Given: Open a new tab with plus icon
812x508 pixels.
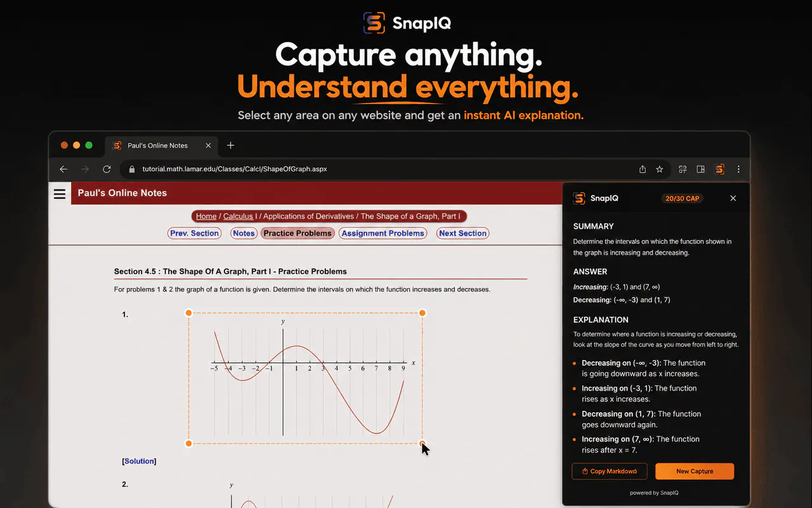Looking at the screenshot, I should coord(231,145).
